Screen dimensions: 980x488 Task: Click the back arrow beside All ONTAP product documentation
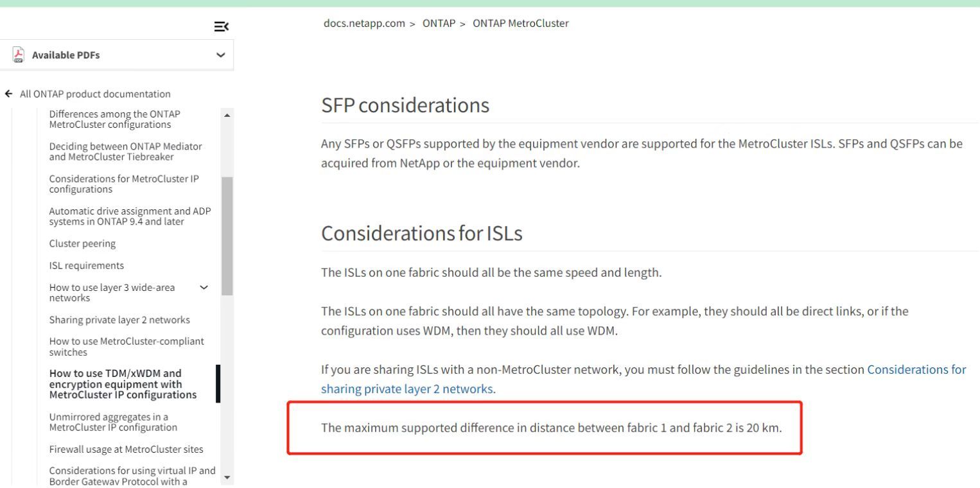coord(8,94)
